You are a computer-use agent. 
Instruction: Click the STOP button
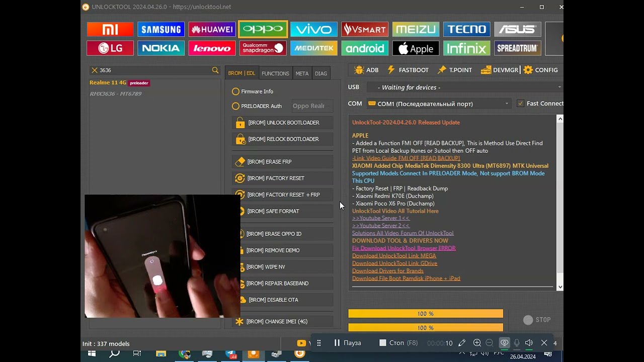coord(537,320)
